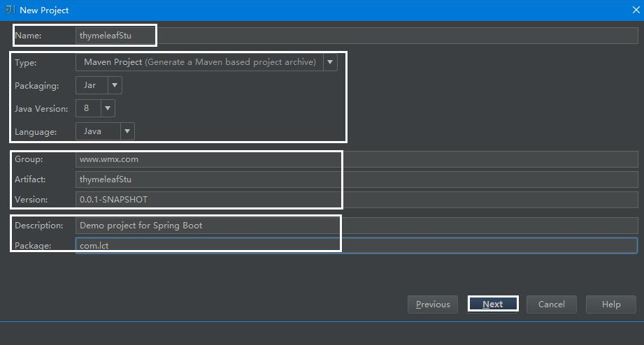Image resolution: width=644 pixels, height=345 pixels.
Task: Expand the Language dropdown arrow
Action: (127, 131)
